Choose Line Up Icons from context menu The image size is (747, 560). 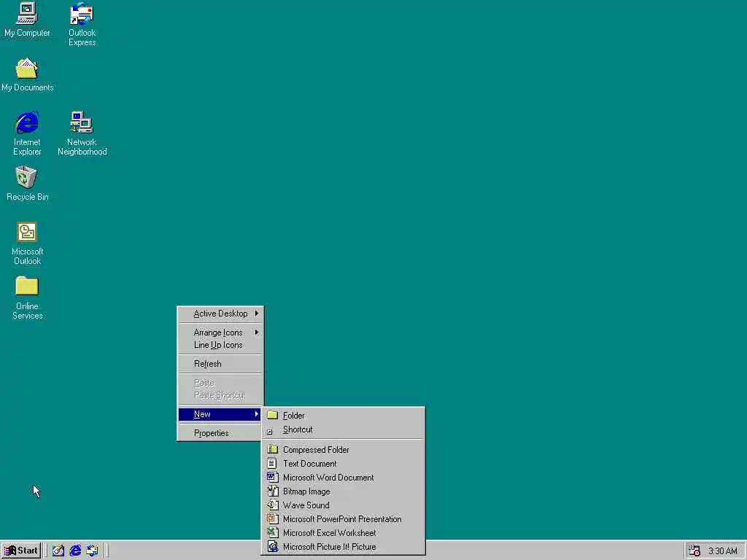click(220, 345)
